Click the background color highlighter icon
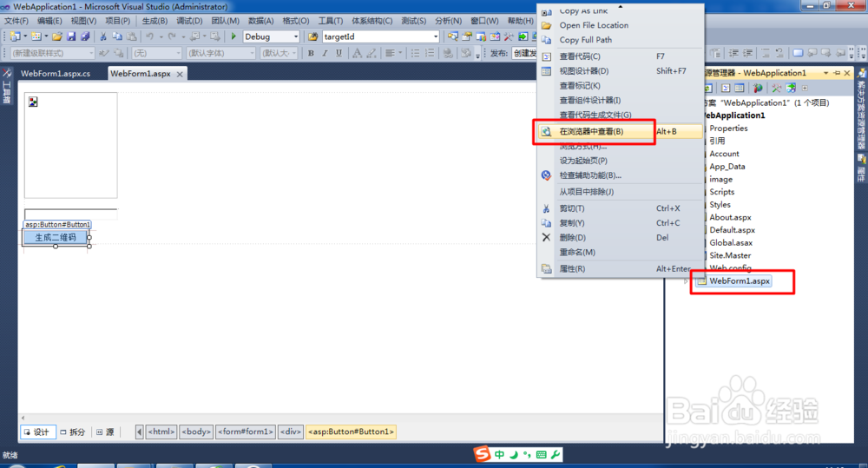Image resolution: width=868 pixels, height=468 pixels. click(372, 53)
